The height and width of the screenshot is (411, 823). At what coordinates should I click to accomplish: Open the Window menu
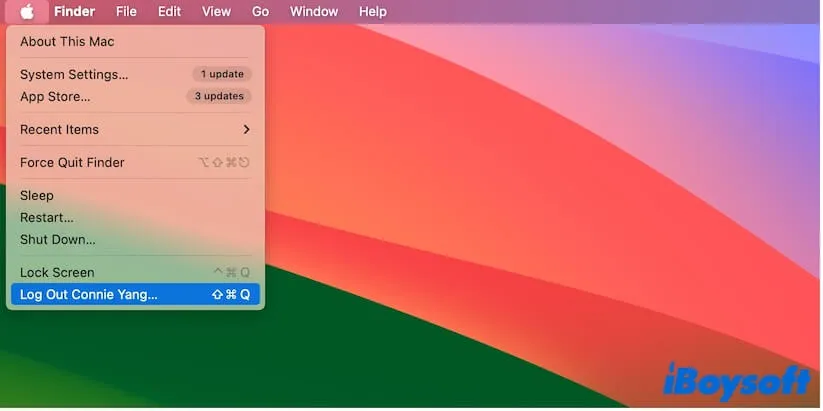click(314, 12)
